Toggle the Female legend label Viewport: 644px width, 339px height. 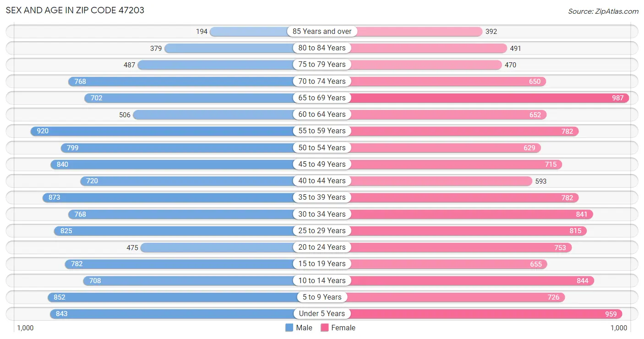[344, 328]
